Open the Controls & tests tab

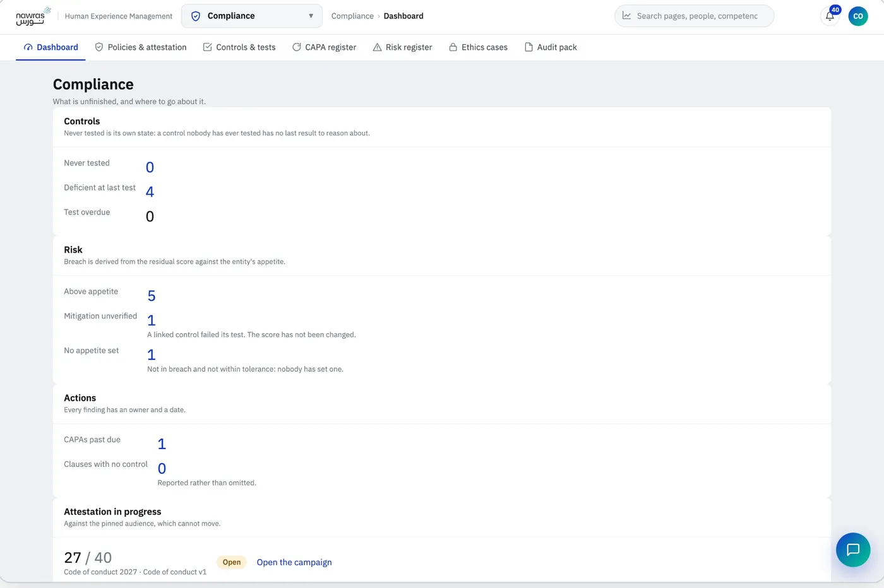(239, 47)
